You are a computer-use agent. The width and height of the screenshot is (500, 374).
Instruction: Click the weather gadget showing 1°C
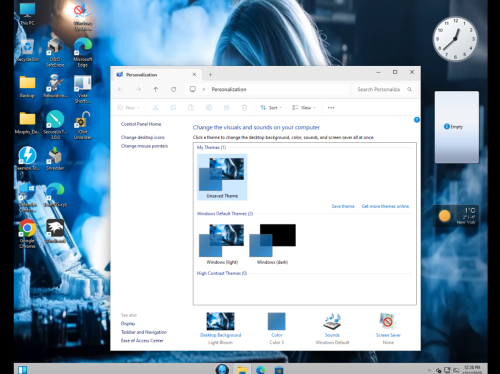(456, 216)
